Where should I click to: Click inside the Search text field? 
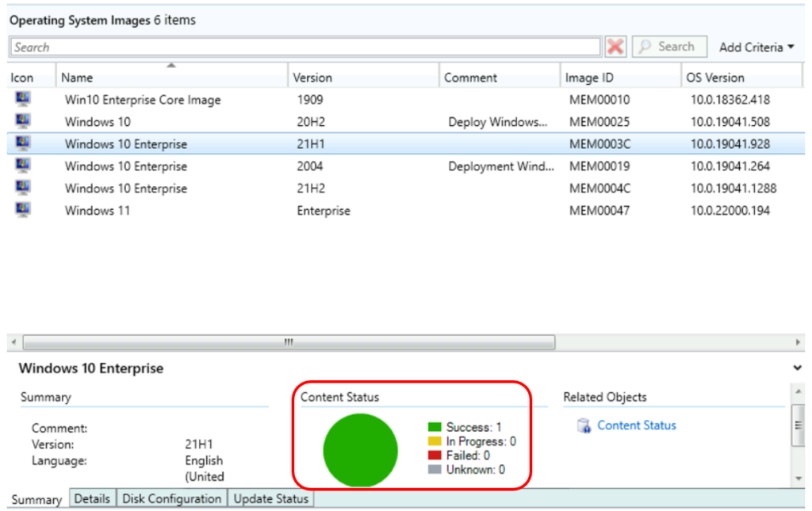(x=305, y=47)
